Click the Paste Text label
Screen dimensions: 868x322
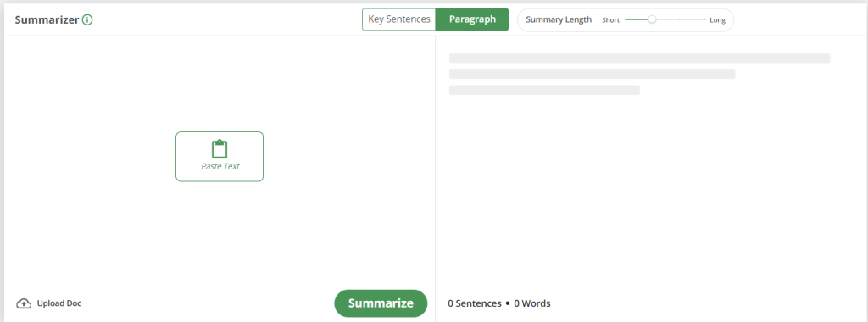pos(220,166)
